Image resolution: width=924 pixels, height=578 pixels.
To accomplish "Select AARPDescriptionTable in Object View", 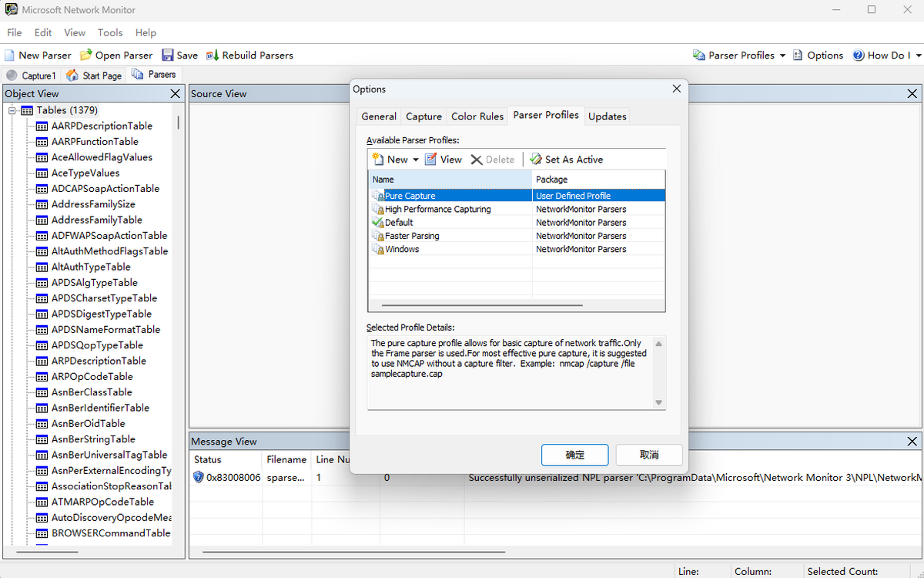I will (102, 126).
